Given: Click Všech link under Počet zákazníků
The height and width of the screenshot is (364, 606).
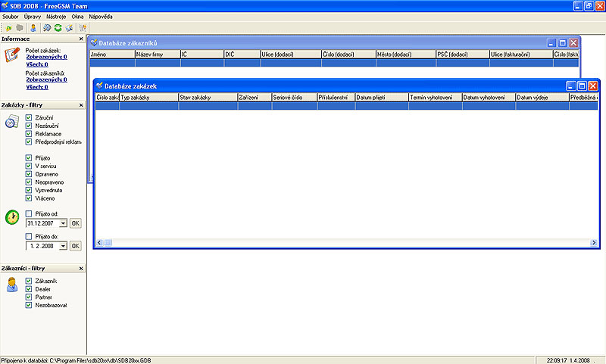Looking at the screenshot, I should [37, 87].
